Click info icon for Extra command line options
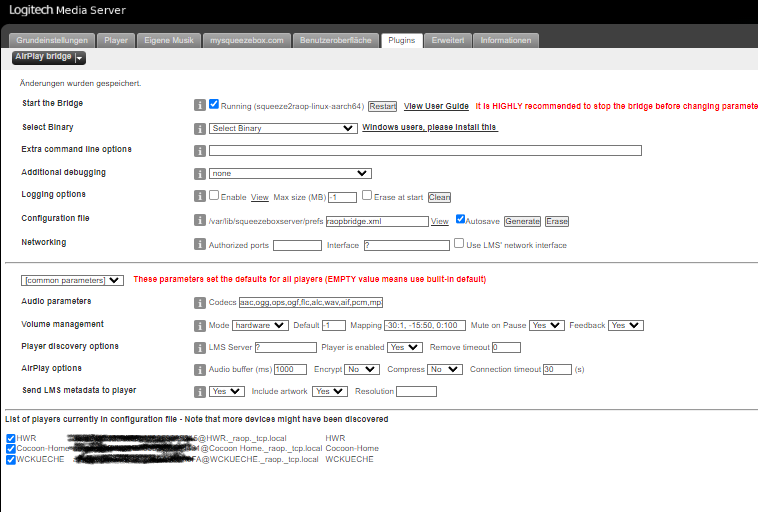 (200, 151)
